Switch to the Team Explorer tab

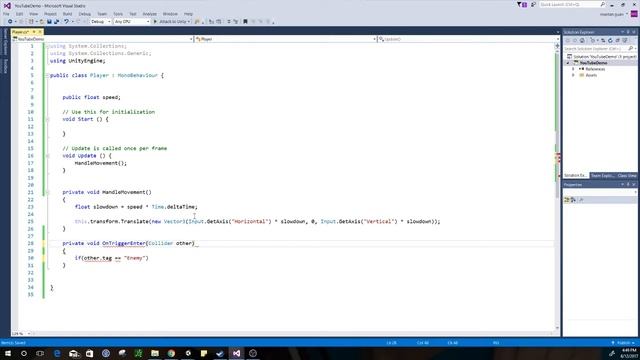click(x=602, y=176)
